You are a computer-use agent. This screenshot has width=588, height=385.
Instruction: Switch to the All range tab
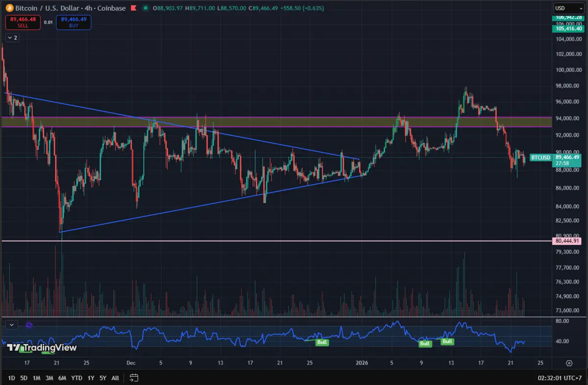point(115,378)
